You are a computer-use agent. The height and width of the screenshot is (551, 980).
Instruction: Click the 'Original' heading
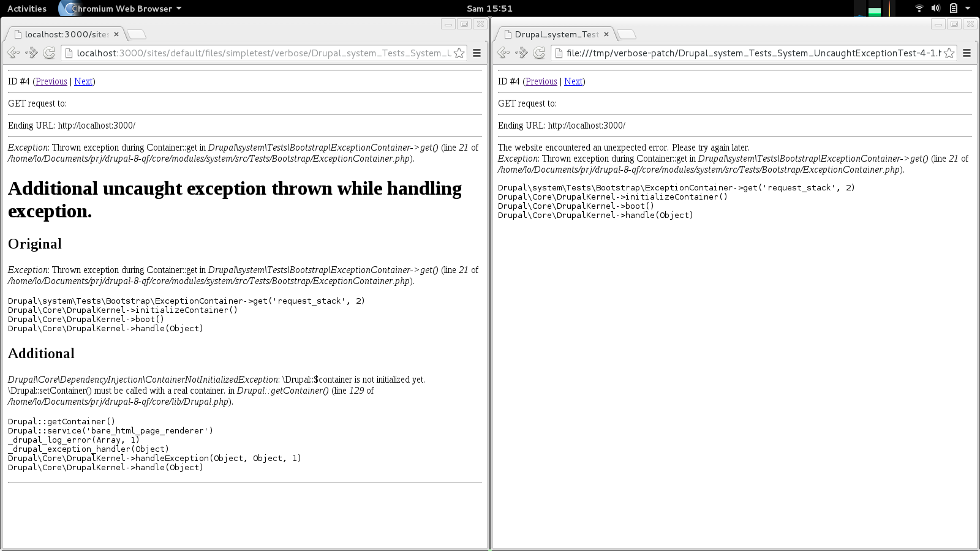coord(35,244)
